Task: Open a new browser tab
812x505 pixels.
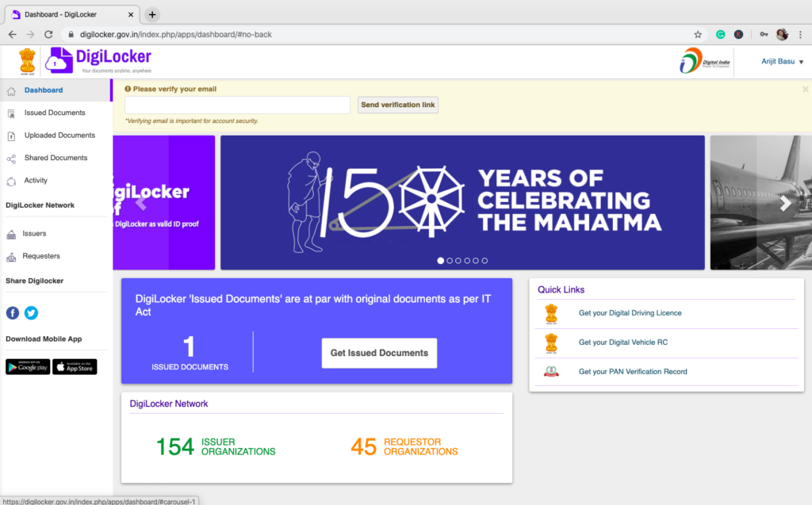Action: pos(152,14)
